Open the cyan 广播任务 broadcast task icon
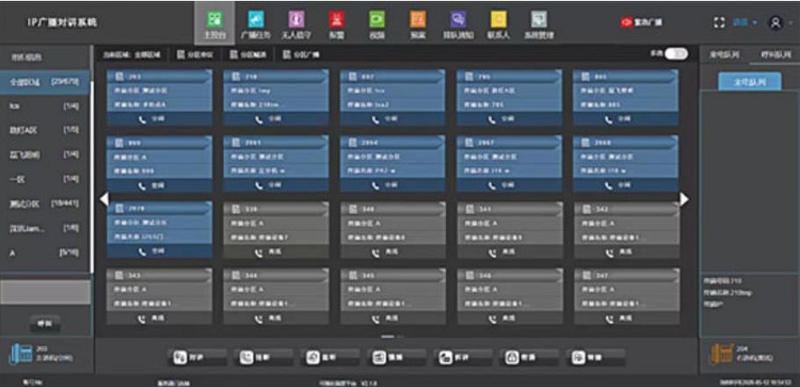Image resolution: width=800 pixels, height=387 pixels. [256, 19]
